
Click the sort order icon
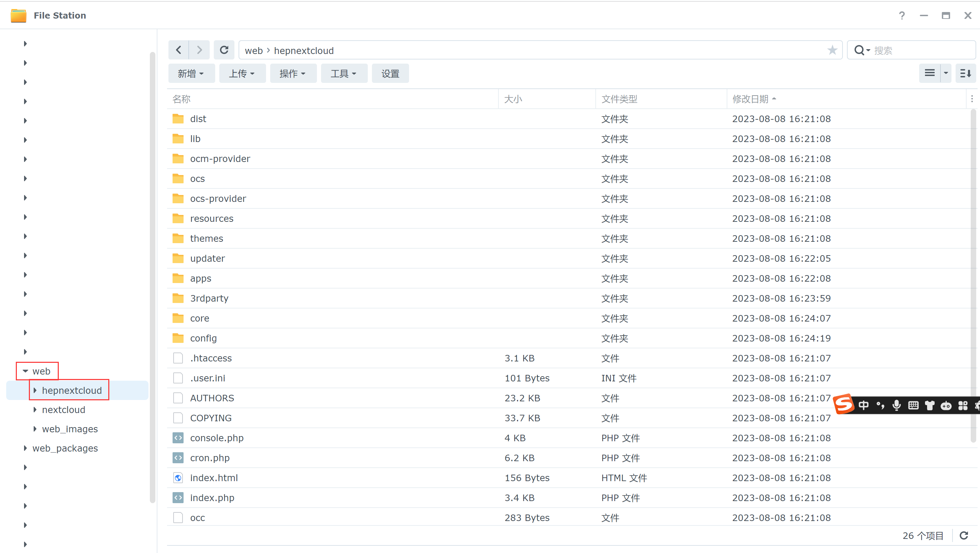pos(966,73)
